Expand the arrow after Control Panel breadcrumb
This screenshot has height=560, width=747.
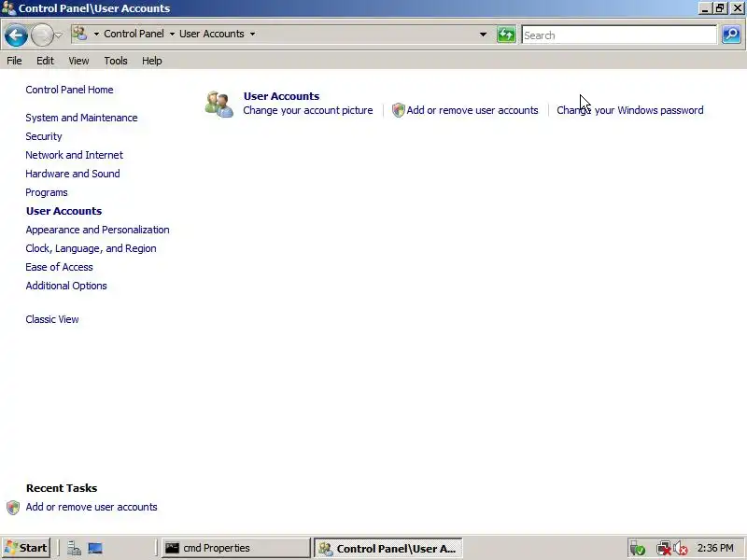pos(172,35)
